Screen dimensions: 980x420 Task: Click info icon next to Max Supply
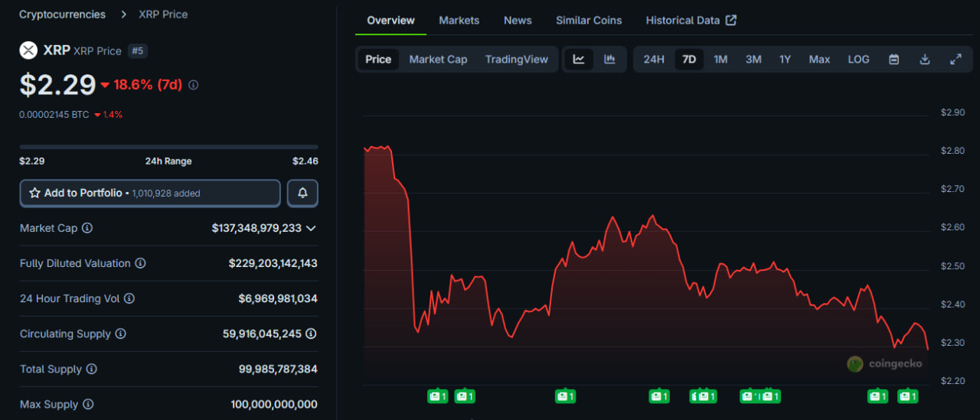coord(88,404)
